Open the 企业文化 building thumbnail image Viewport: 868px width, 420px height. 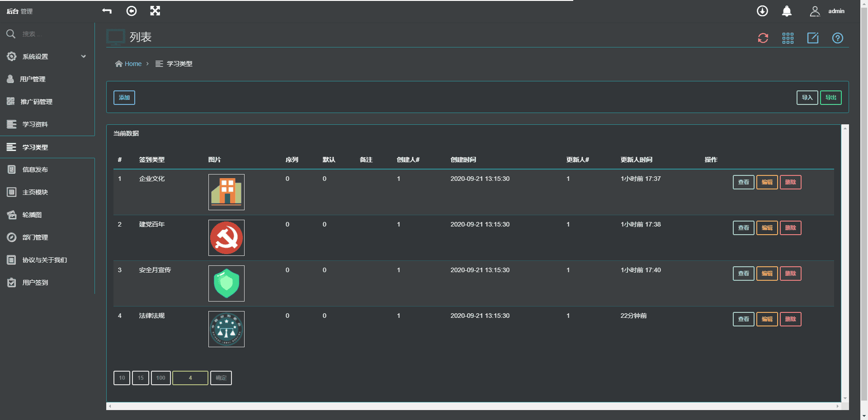click(x=226, y=192)
